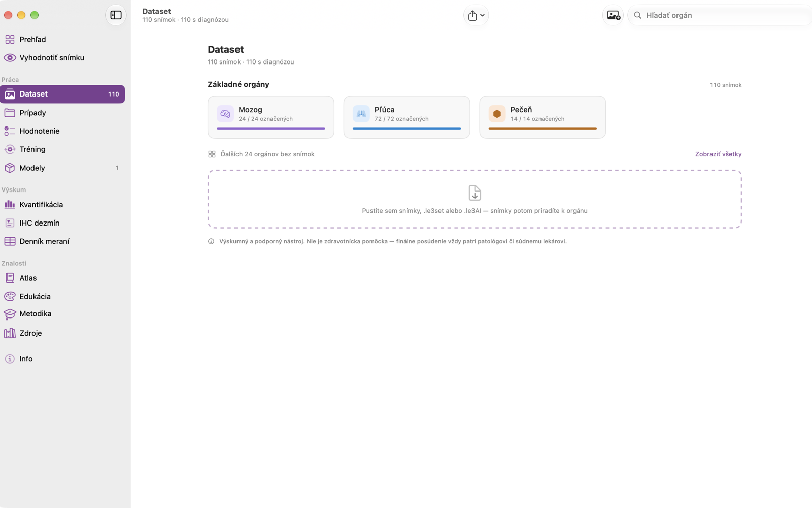Click the Zdroje library icon
This screenshot has width=812, height=508.
[10, 333]
